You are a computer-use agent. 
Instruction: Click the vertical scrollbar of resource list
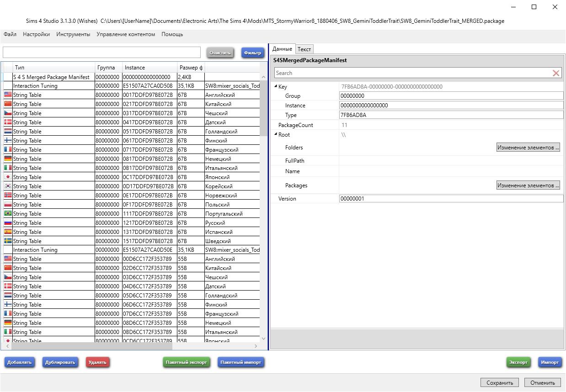coord(263,206)
